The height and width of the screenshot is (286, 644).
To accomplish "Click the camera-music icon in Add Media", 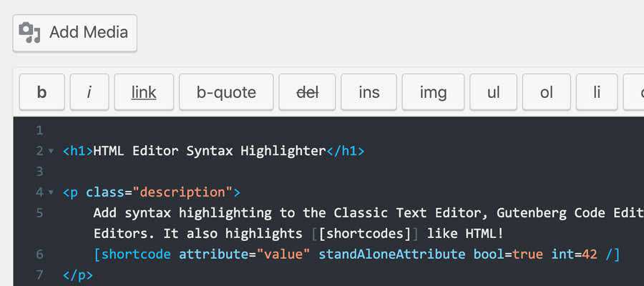I will click(x=30, y=33).
